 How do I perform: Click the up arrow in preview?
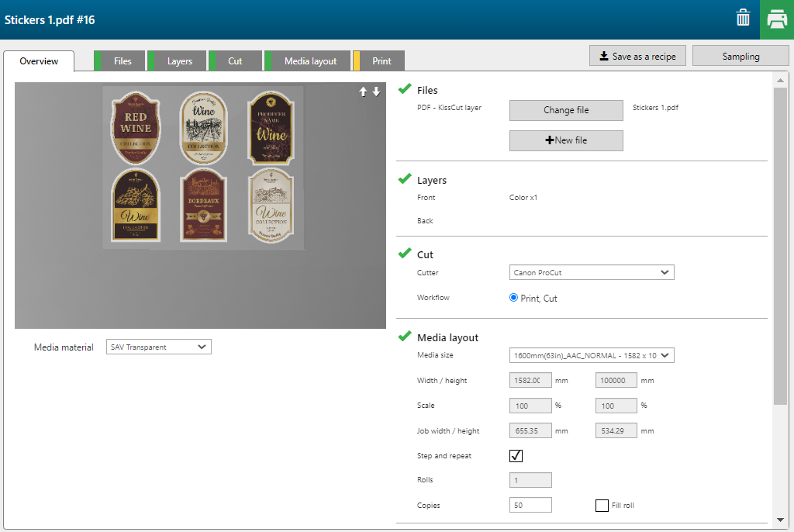pyautogui.click(x=363, y=92)
